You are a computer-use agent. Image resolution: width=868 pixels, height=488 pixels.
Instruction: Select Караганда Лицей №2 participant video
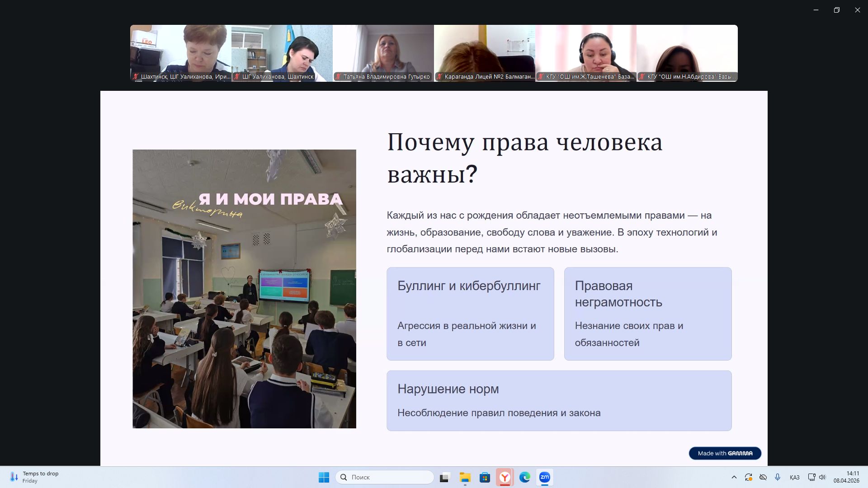pos(484,53)
